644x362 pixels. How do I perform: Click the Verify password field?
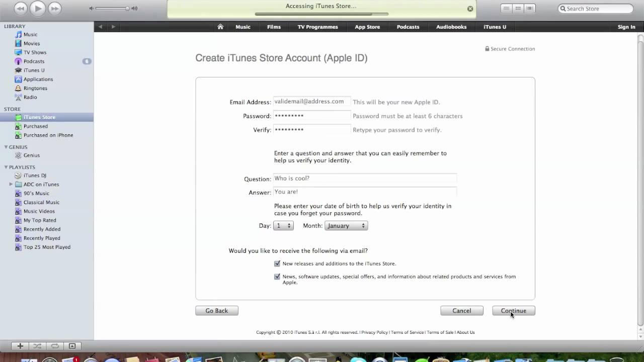click(x=312, y=130)
